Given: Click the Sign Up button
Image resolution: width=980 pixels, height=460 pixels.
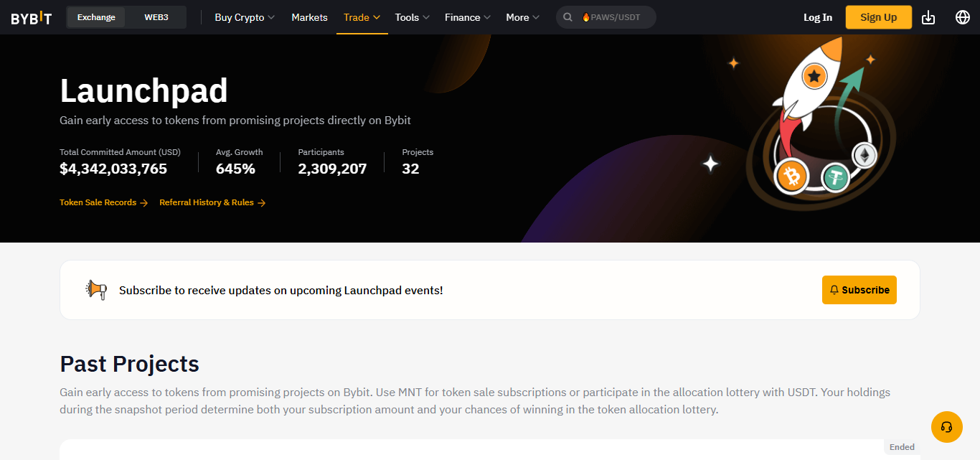Looking at the screenshot, I should tap(879, 17).
